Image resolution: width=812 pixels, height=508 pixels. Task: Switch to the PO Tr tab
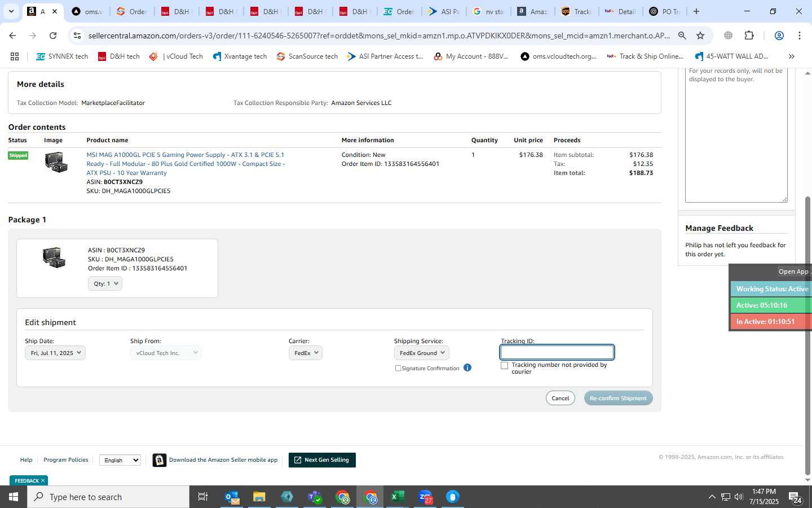[664, 11]
